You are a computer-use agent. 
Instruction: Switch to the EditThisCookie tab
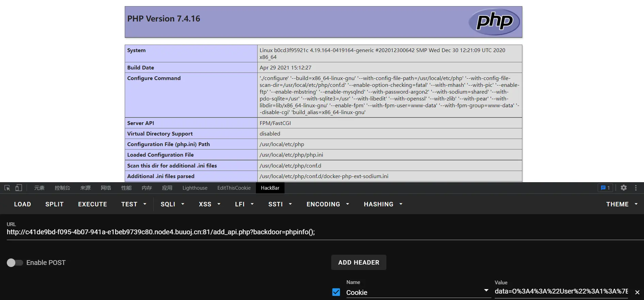[234, 188]
